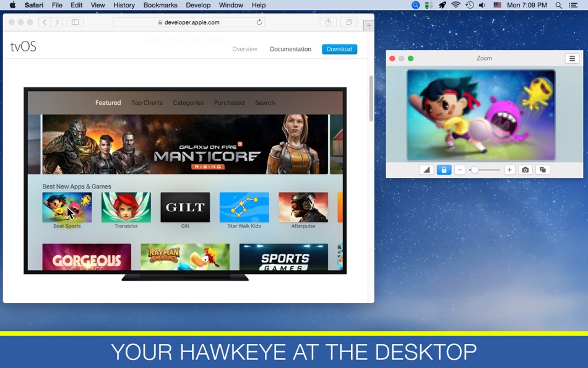Click the copy image icon in Zoom toolbar
Viewport: 588px width, 368px height.
point(543,170)
